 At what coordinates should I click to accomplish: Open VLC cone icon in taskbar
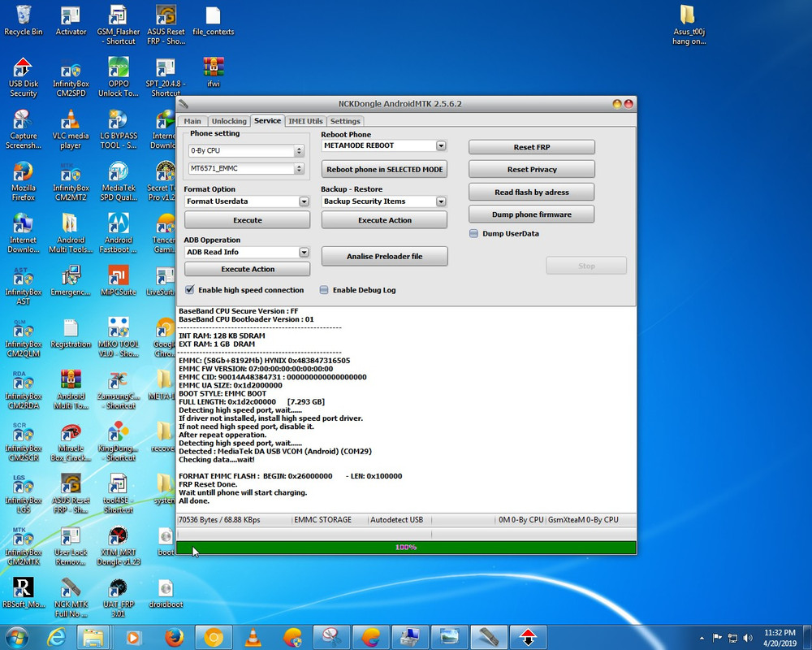(253, 637)
